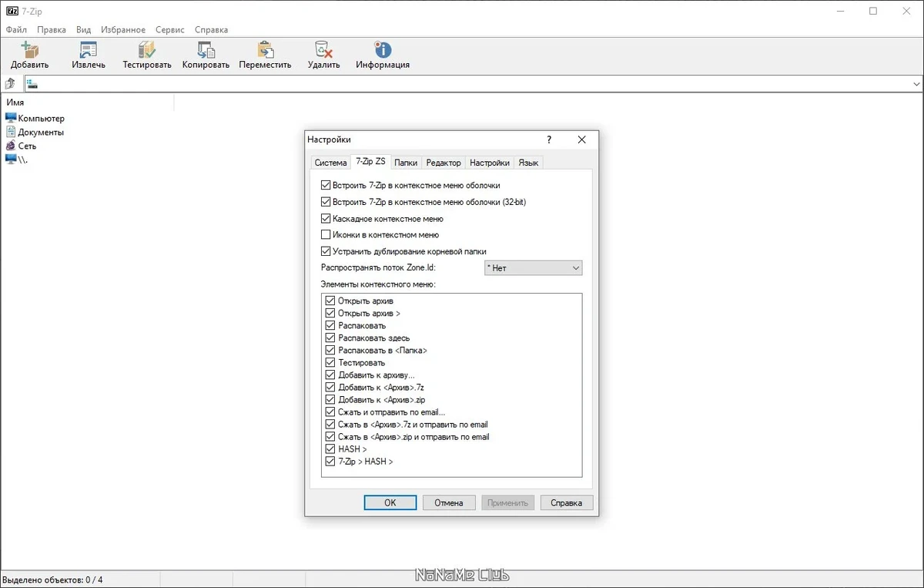Open the Файл menu
Screen dimensions: 924x588
[x=16, y=30]
